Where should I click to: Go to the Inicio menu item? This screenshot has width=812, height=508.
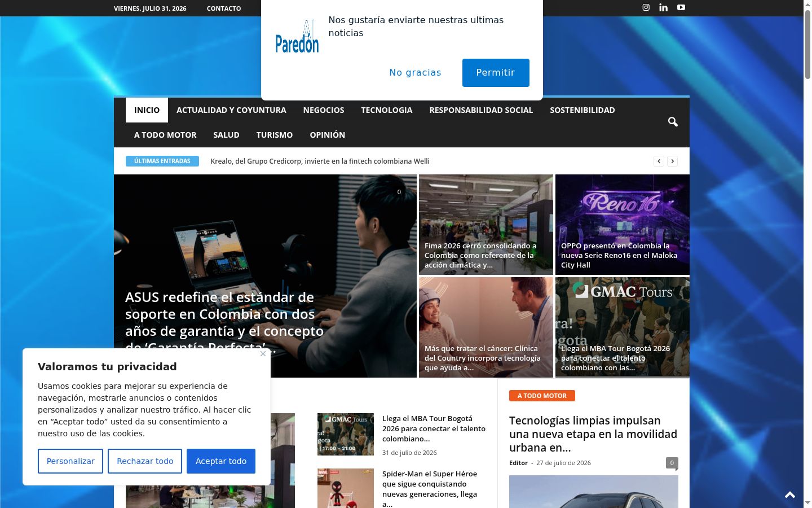pos(147,110)
